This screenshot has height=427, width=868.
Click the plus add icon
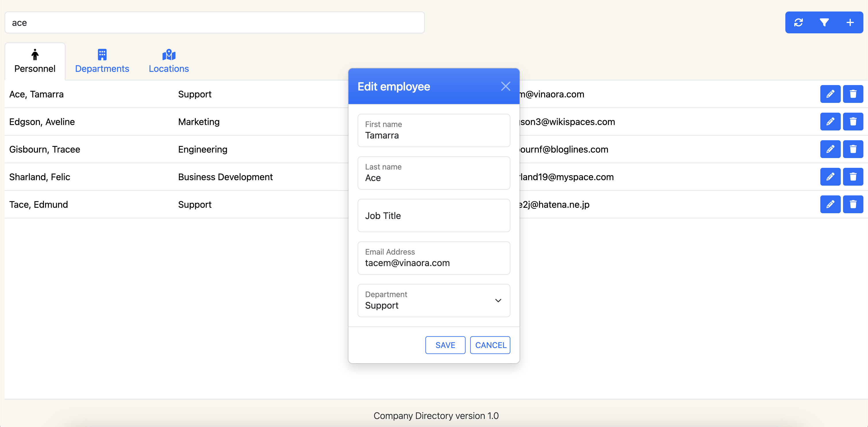pyautogui.click(x=850, y=23)
